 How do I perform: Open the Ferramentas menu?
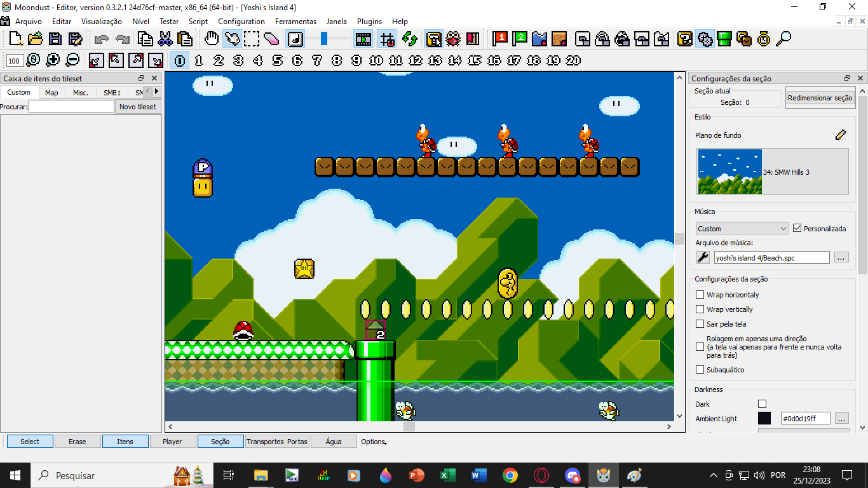coord(295,21)
